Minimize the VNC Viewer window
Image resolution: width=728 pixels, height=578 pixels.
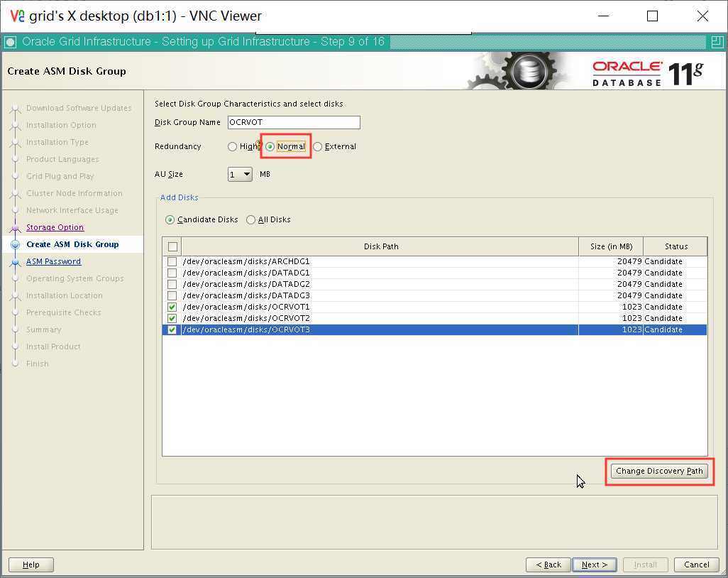click(x=603, y=16)
